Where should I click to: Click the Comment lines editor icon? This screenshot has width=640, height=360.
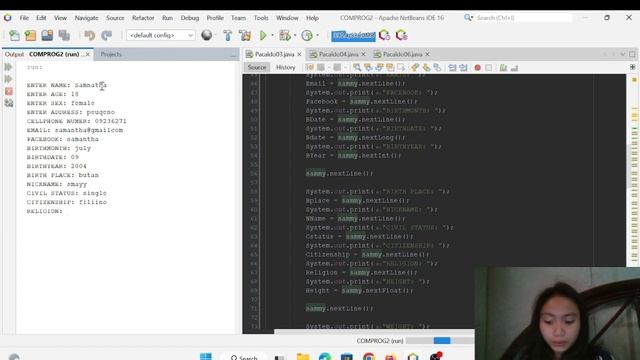pyautogui.click(x=503, y=67)
